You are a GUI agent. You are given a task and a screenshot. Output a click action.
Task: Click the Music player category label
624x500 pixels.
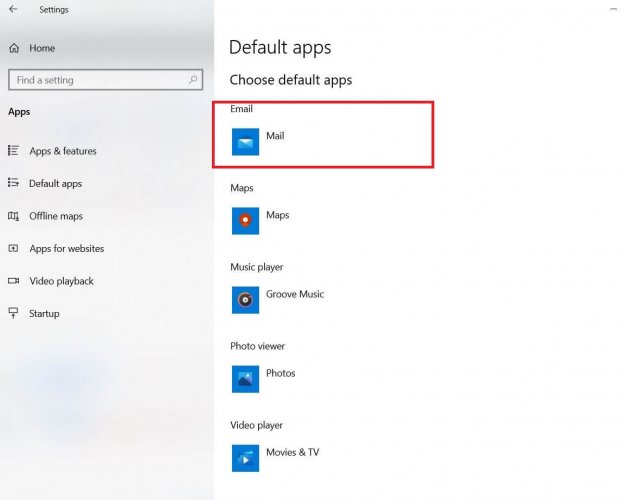[x=257, y=267]
